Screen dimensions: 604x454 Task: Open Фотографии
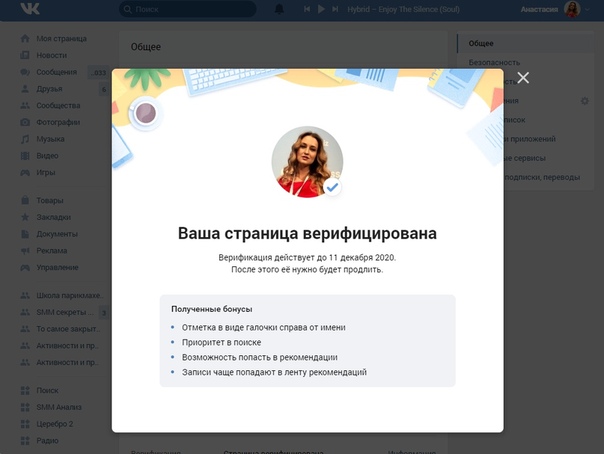click(58, 122)
